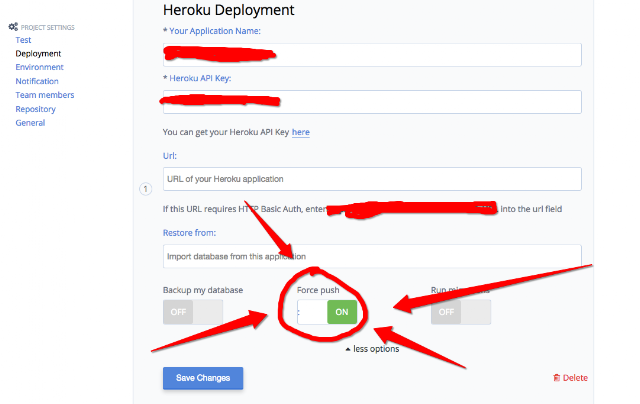Collapse with the less options expander

click(x=372, y=349)
